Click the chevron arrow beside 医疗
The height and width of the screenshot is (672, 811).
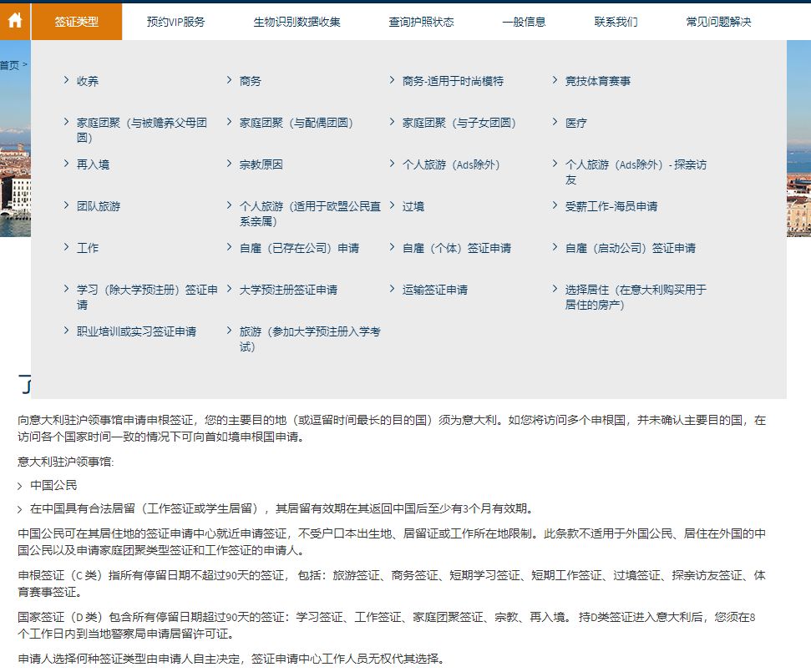point(555,122)
